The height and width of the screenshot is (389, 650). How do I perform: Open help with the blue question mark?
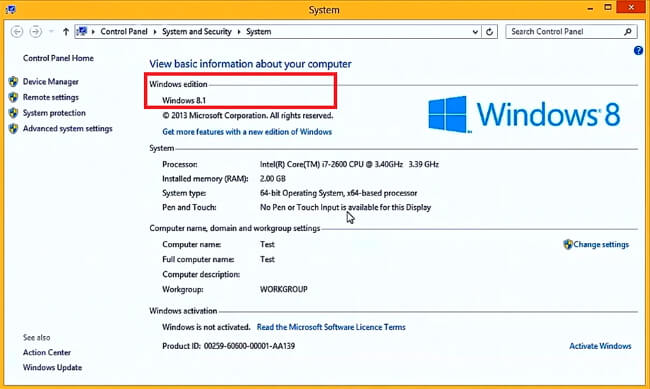638,51
